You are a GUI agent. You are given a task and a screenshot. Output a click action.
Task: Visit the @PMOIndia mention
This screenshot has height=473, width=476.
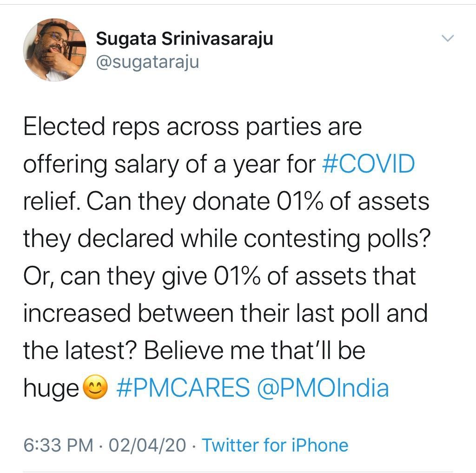point(323,388)
